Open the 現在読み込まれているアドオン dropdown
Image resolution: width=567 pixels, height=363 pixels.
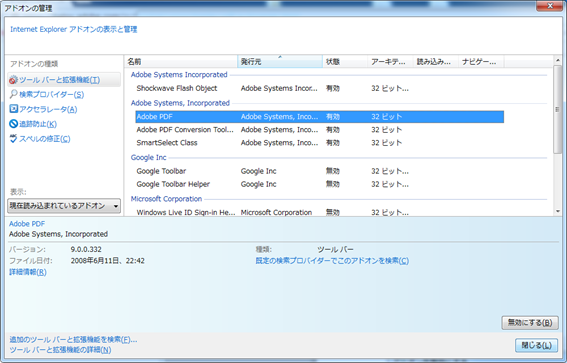[x=64, y=206]
